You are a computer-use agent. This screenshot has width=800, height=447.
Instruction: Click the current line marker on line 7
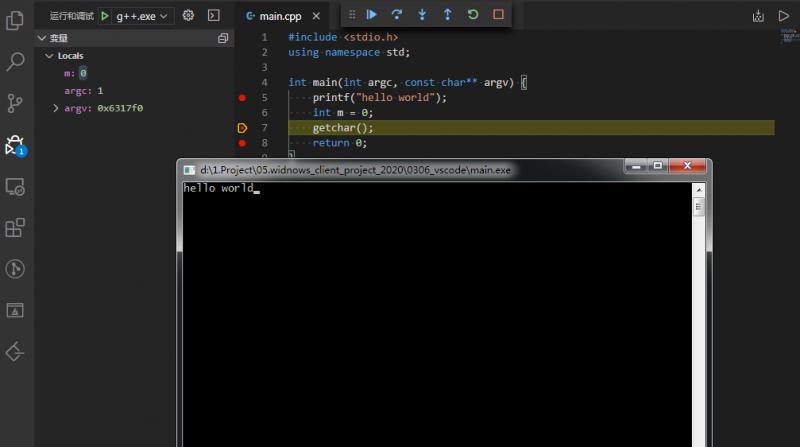click(242, 128)
